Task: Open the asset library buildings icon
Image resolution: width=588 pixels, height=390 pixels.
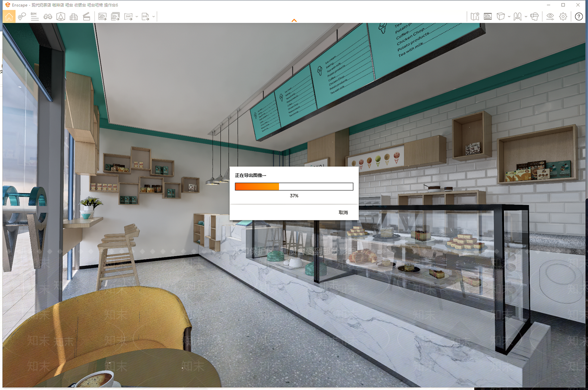Action: [73, 17]
